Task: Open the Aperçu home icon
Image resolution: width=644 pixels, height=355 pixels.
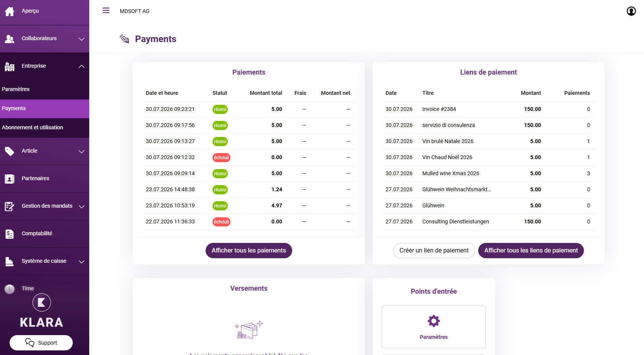Action: [10, 11]
